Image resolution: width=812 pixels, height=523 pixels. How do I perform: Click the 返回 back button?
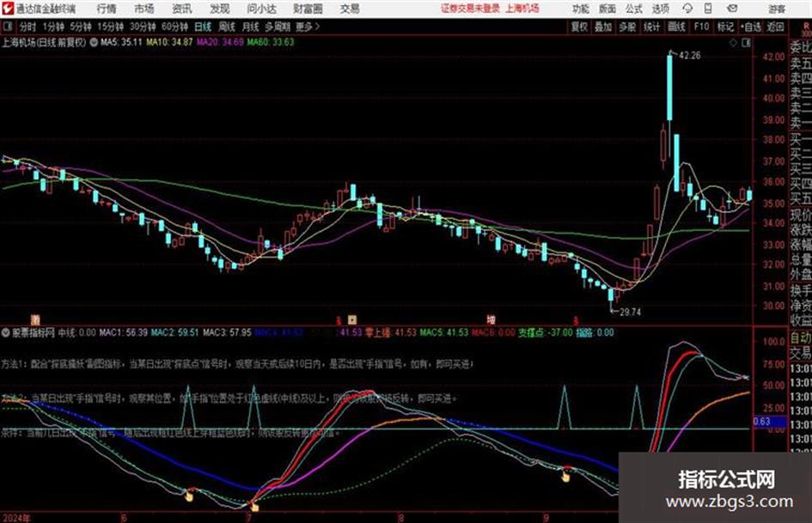pyautogui.click(x=775, y=27)
